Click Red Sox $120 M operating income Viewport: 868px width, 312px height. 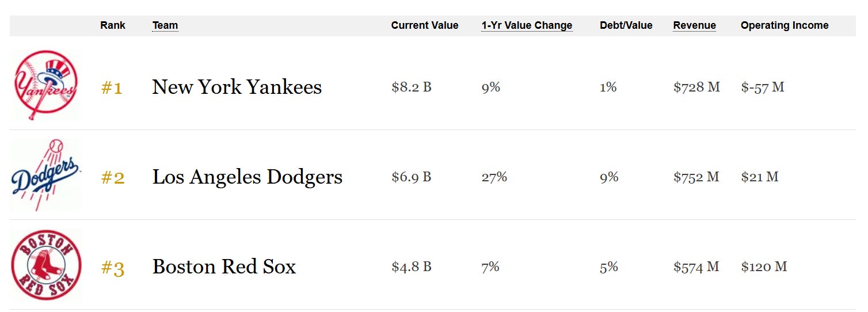[x=764, y=267]
